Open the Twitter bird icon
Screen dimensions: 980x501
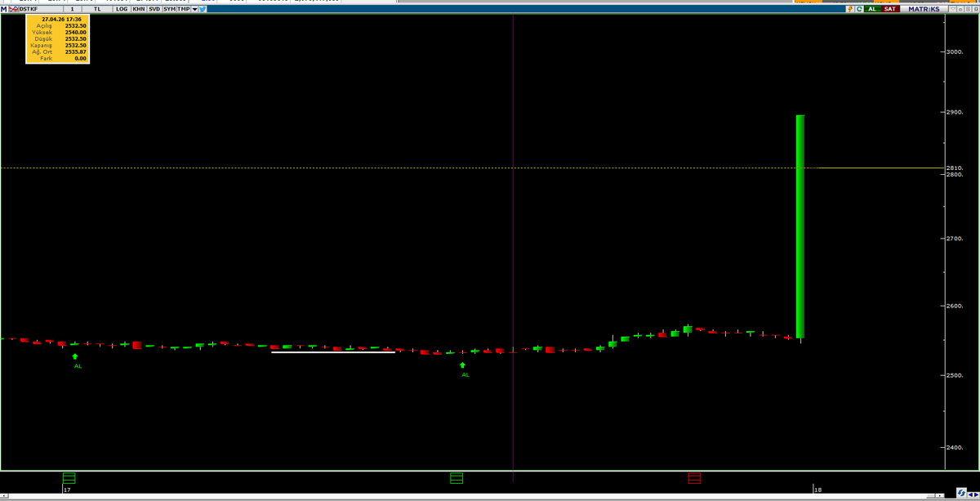(x=203, y=9)
